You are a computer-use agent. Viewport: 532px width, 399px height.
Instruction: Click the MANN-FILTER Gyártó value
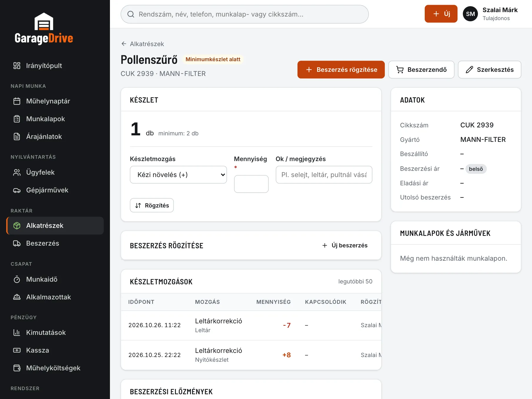pyautogui.click(x=483, y=140)
